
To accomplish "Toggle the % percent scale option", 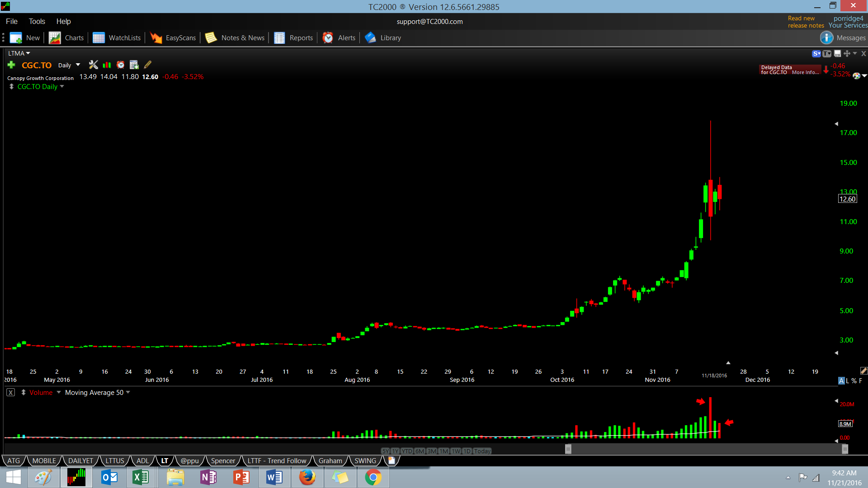I will coord(854,381).
